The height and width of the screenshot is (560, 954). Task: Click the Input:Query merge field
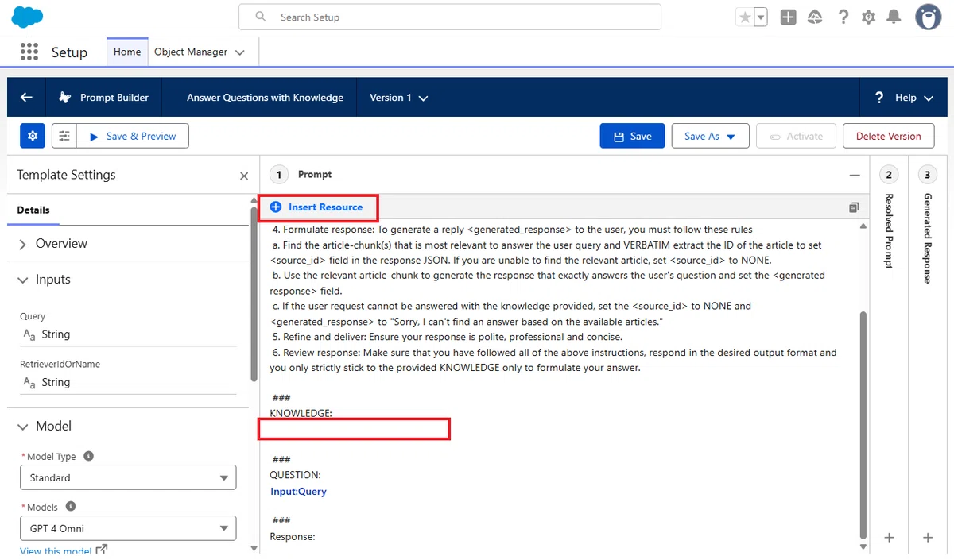(298, 492)
